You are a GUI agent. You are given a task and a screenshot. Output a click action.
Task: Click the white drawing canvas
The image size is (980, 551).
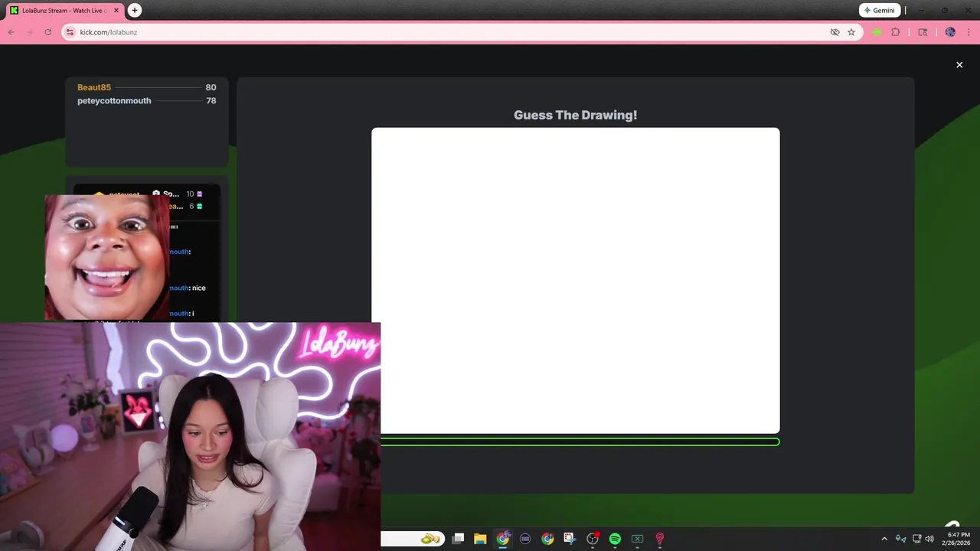tap(576, 281)
